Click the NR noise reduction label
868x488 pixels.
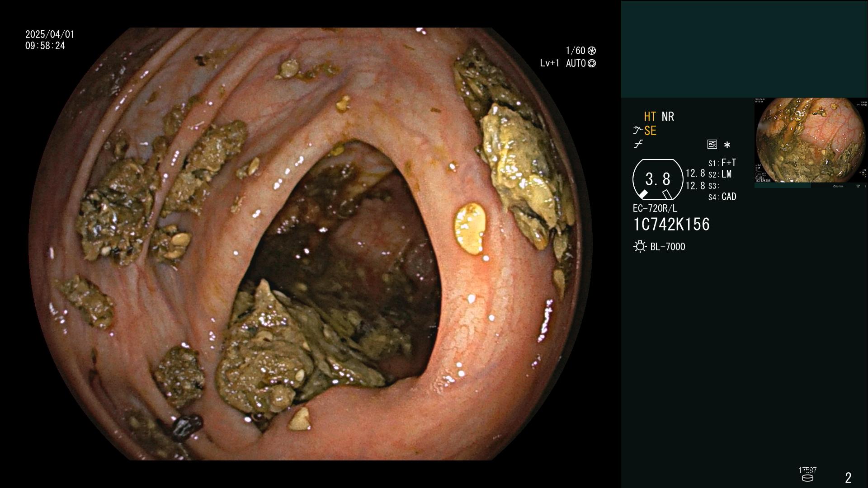668,117
